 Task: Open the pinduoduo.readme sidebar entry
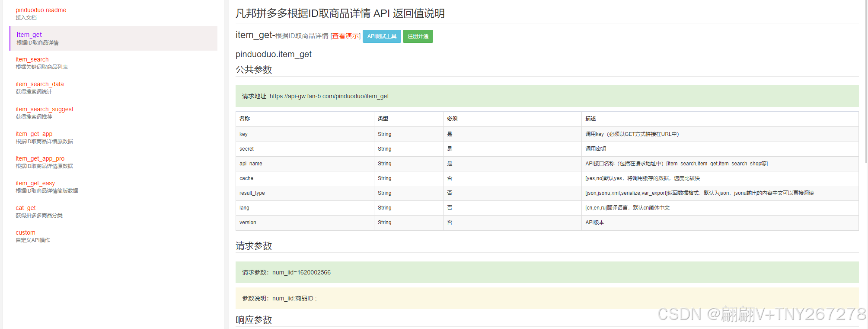click(41, 10)
